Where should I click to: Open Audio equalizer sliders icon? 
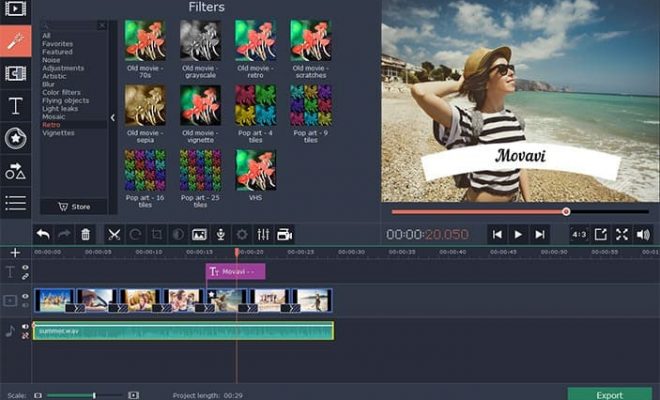263,234
